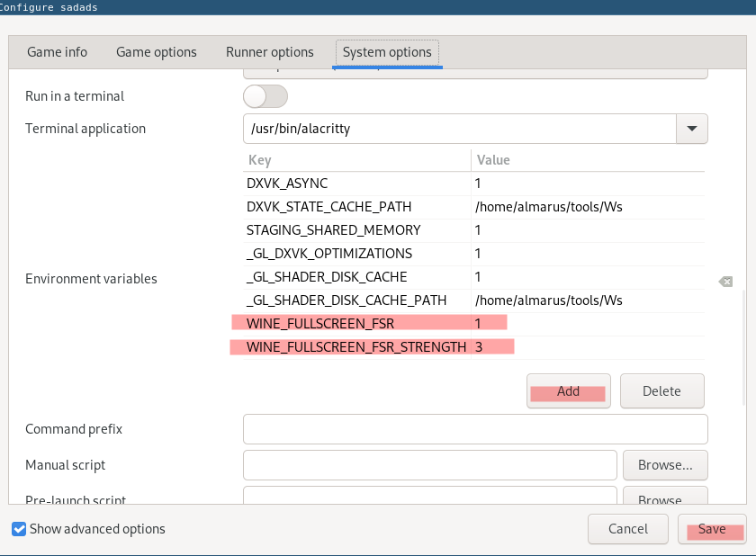756x556 pixels.
Task: Focus the Terminal application path field
Action: click(x=459, y=129)
